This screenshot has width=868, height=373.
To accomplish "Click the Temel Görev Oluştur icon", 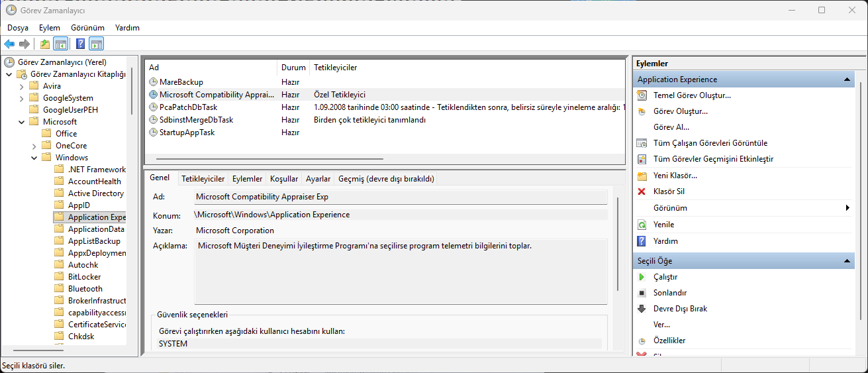I will [642, 95].
